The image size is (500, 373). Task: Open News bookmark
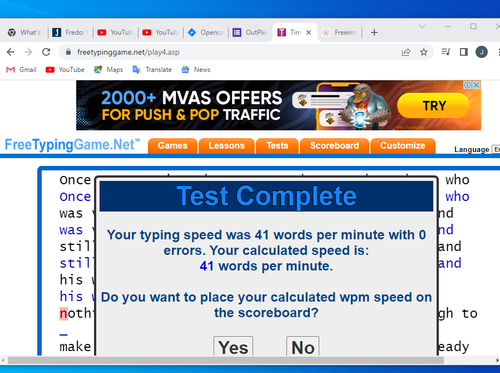tap(196, 70)
